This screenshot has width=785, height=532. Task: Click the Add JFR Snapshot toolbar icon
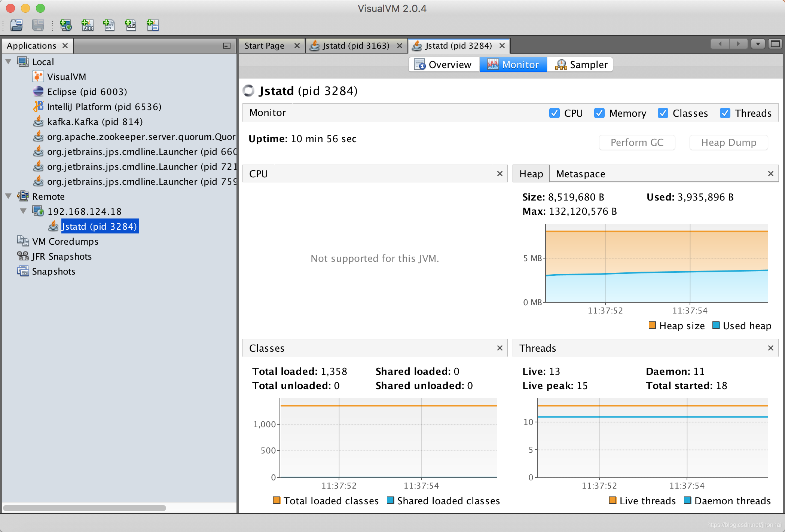pos(131,25)
